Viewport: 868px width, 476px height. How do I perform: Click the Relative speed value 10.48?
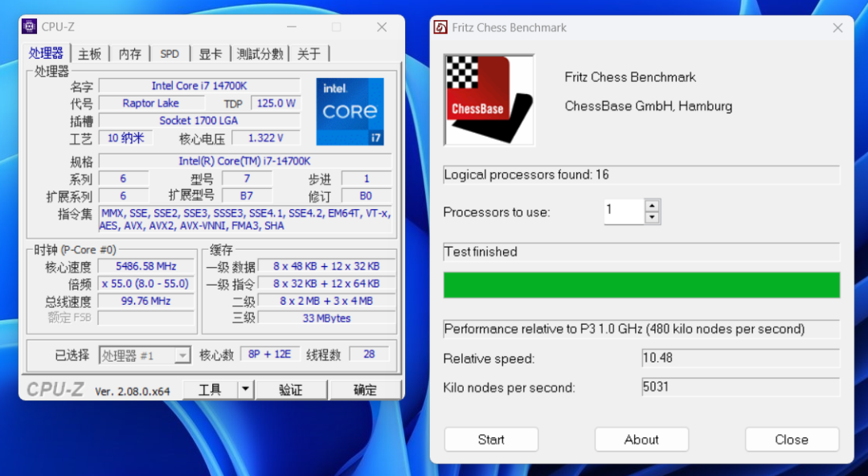741,358
